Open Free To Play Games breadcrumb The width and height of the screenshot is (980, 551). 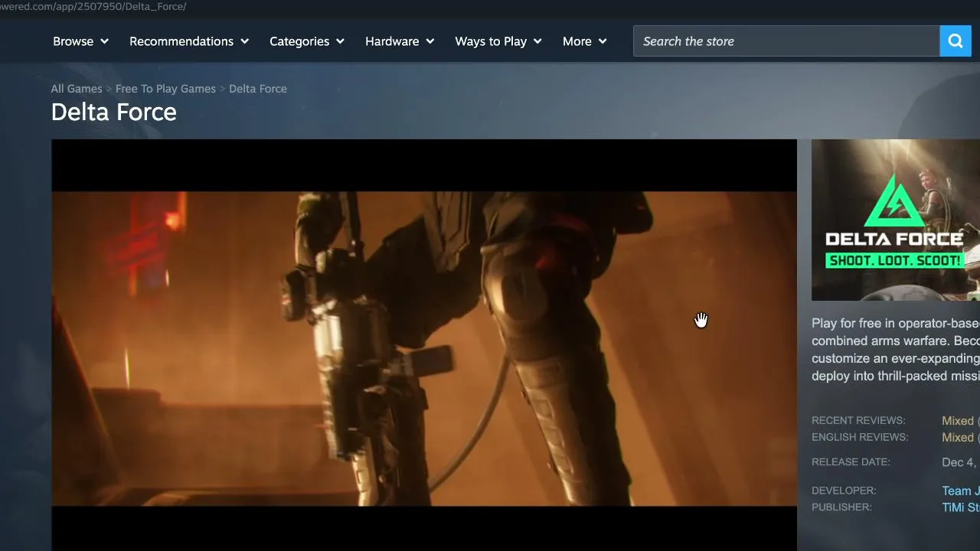point(165,89)
